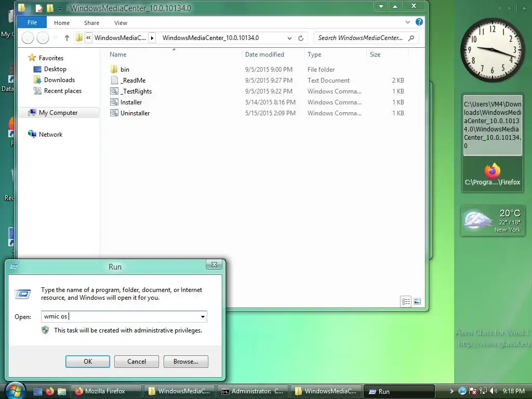Click the New folder quick access icon
The image size is (532, 399).
pyautogui.click(x=49, y=8)
